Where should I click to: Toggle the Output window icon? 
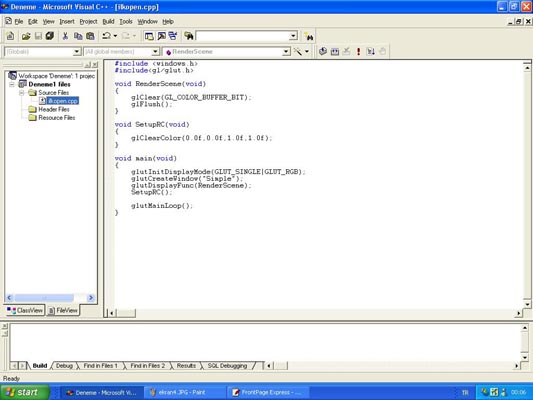tap(161, 36)
